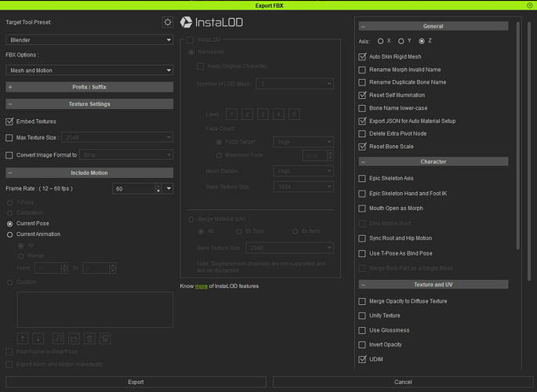Open the 'more' link of InstaLOD features
This screenshot has width=537, height=392.
pyautogui.click(x=201, y=286)
